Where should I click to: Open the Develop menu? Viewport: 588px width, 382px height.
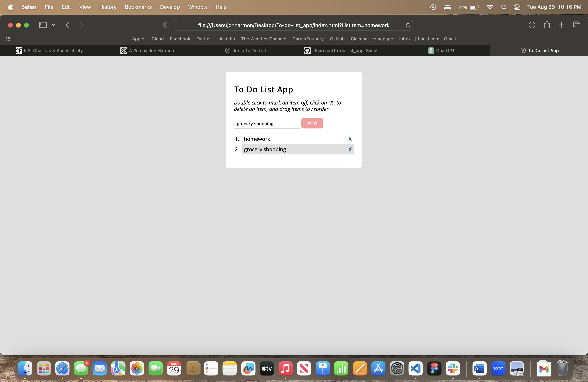(170, 7)
